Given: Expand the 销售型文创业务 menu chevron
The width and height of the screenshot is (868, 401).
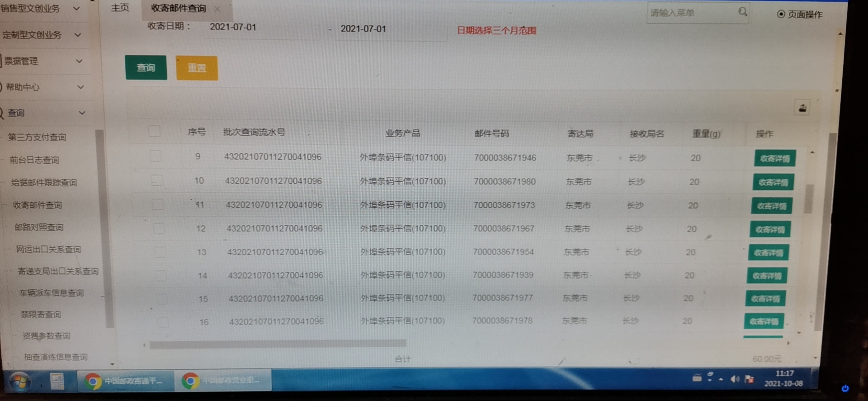Looking at the screenshot, I should point(76,8).
